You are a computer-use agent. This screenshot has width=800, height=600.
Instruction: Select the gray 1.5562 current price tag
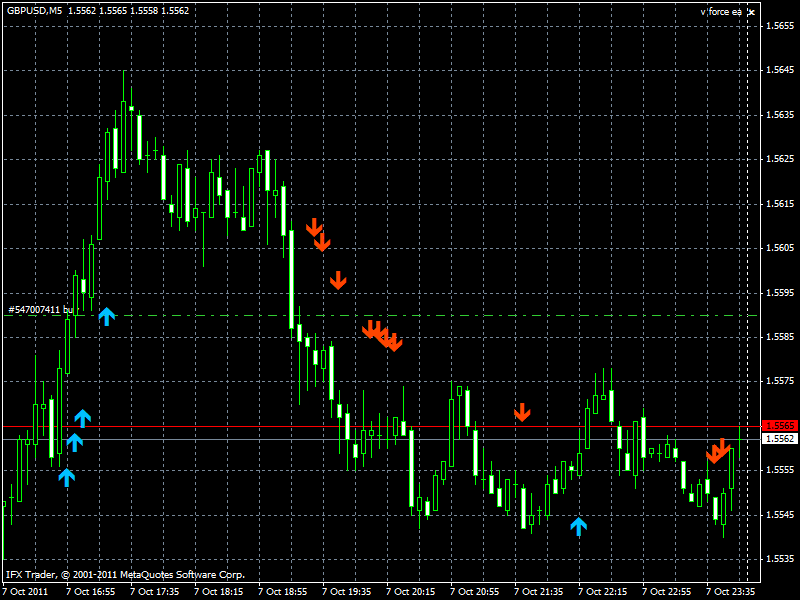(779, 439)
